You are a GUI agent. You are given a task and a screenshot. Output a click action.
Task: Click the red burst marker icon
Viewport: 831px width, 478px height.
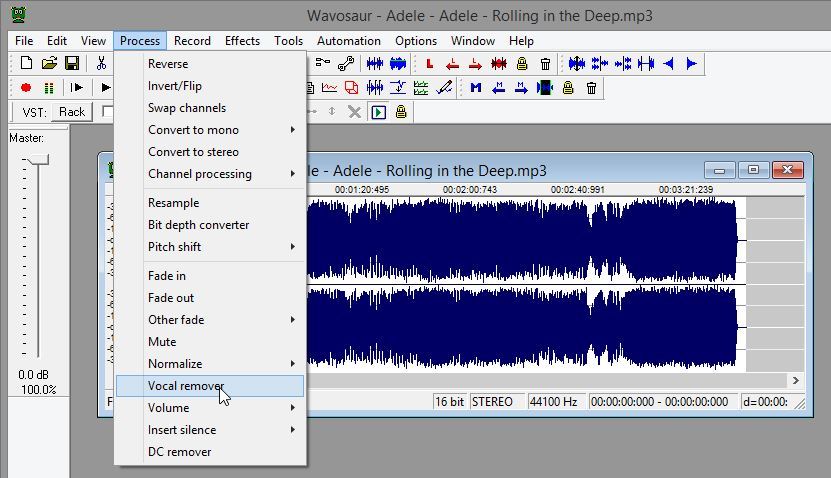pyautogui.click(x=499, y=64)
